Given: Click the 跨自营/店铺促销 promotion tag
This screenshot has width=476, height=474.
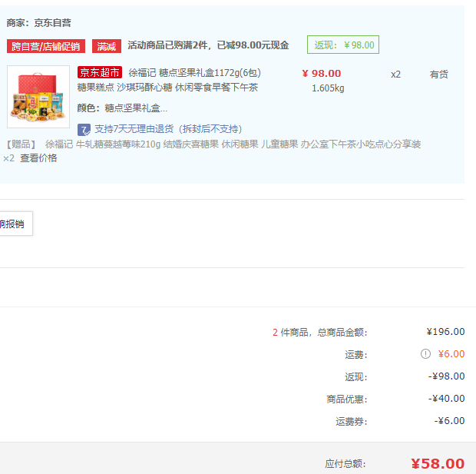Looking at the screenshot, I should (x=46, y=46).
